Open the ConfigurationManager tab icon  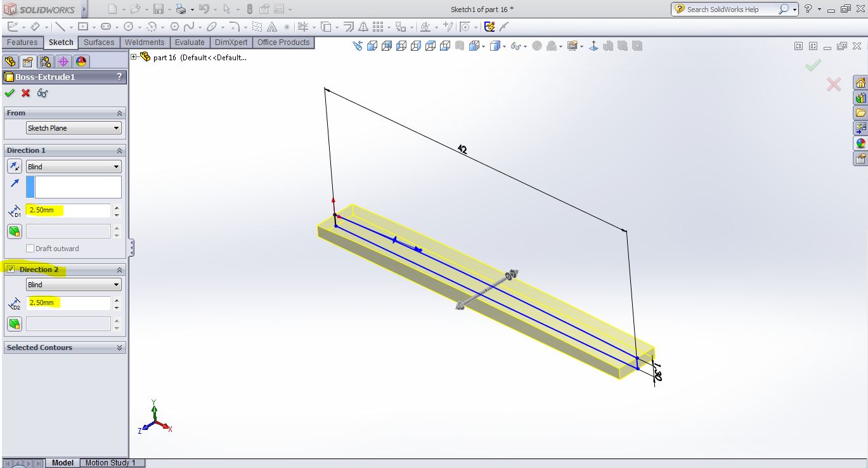pyautogui.click(x=45, y=62)
